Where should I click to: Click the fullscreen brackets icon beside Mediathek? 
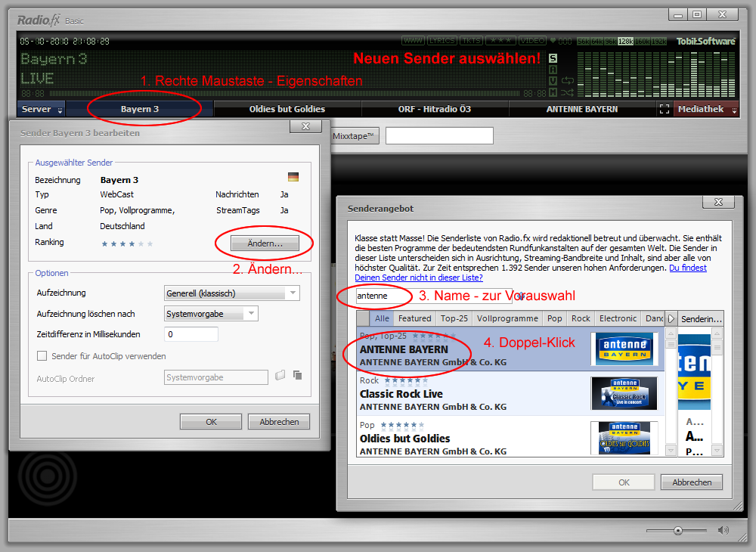point(665,109)
